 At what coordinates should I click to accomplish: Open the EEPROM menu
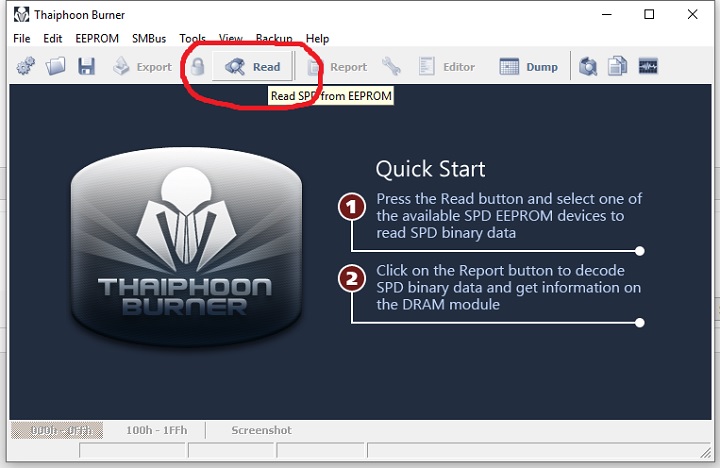coord(97,39)
